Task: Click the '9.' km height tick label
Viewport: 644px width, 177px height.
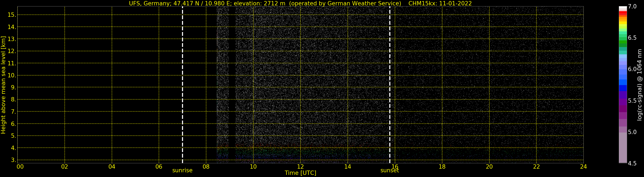Action: click(x=13, y=87)
